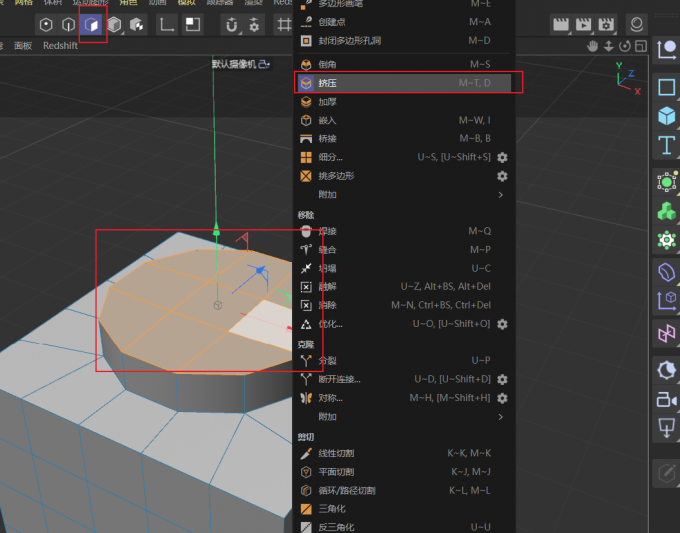The width and height of the screenshot is (680, 533).
Task: Open 对称 options gear icon
Action: [x=502, y=398]
